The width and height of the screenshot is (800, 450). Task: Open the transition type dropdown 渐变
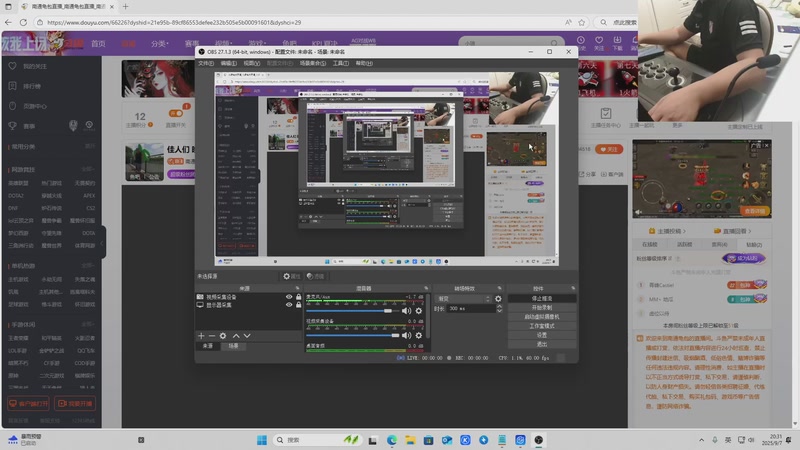click(x=464, y=299)
